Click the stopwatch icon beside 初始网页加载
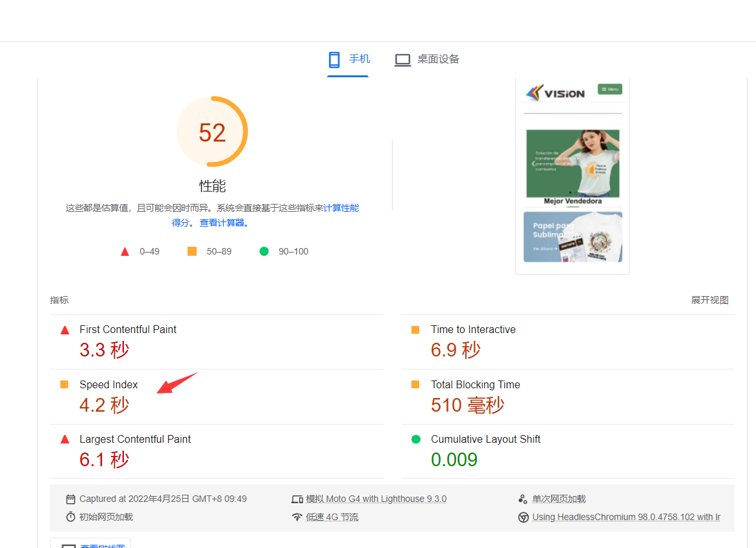 click(x=70, y=517)
